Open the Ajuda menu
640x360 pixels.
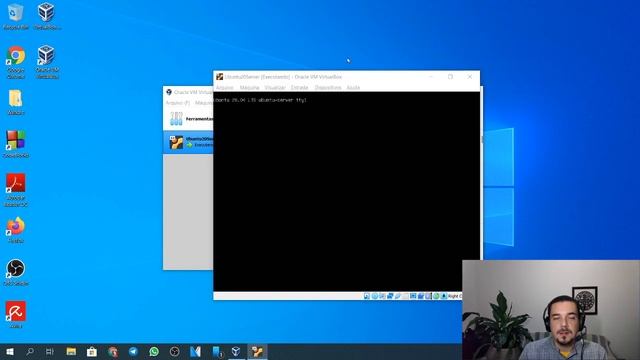[x=353, y=87]
